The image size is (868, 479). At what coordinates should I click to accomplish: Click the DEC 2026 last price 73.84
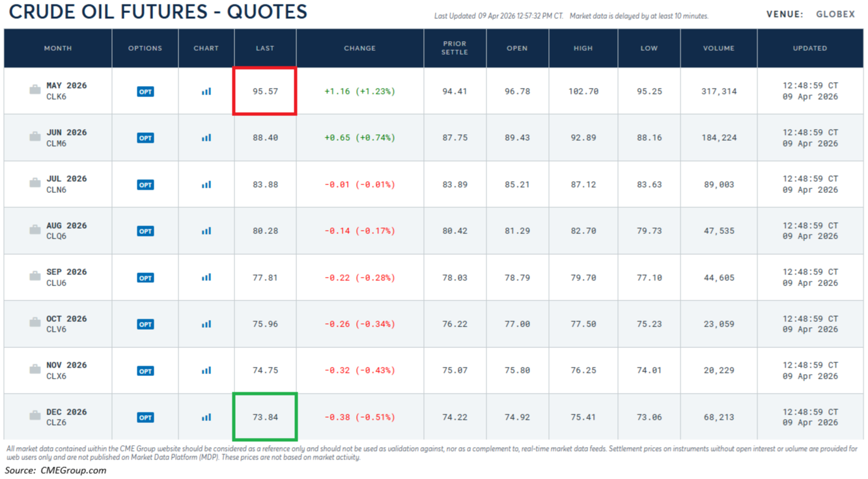click(265, 417)
